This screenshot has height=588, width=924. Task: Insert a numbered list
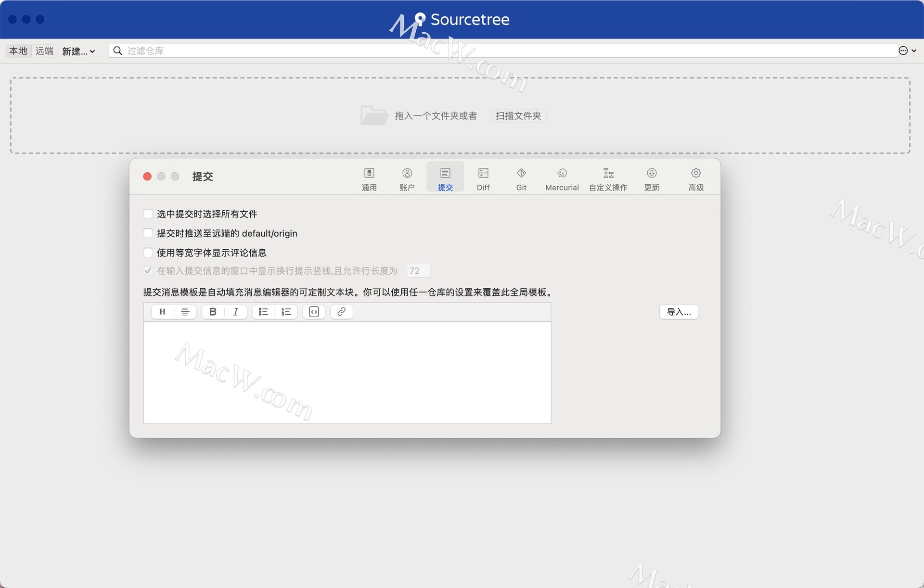(x=286, y=312)
